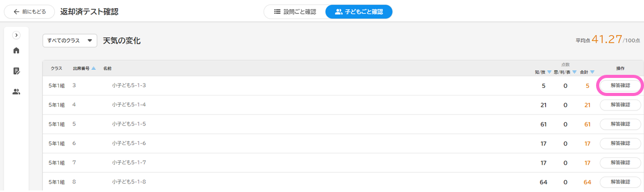Open 解答確認 for 小子ども5-1-3

tap(620, 86)
